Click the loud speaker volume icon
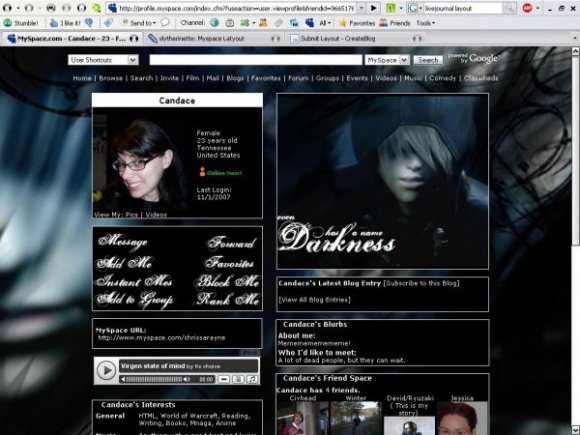580x435 pixels. [187, 379]
